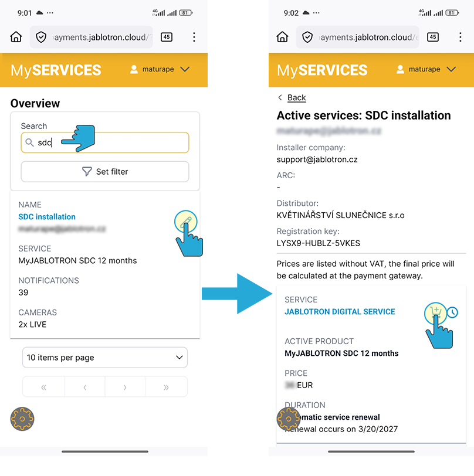
Task: Click the Search field containing sdc
Action: 111,142
